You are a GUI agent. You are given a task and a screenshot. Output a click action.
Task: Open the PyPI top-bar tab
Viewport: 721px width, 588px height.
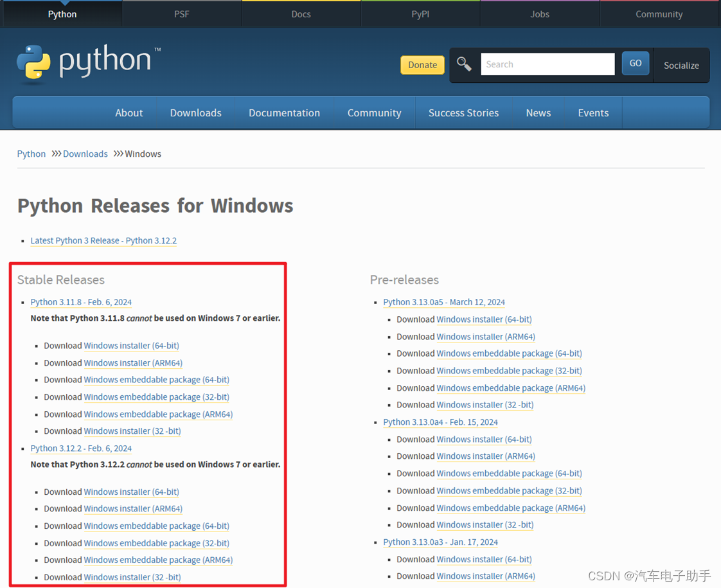[420, 14]
